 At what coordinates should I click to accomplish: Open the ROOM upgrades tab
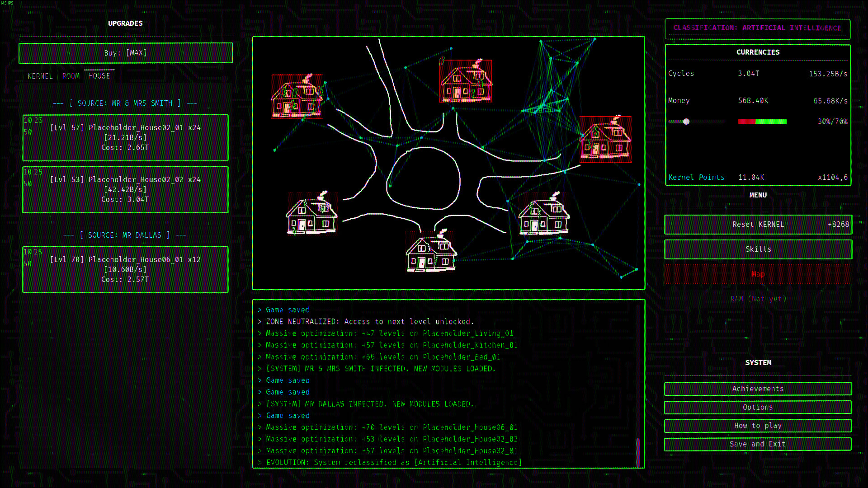[x=71, y=76]
